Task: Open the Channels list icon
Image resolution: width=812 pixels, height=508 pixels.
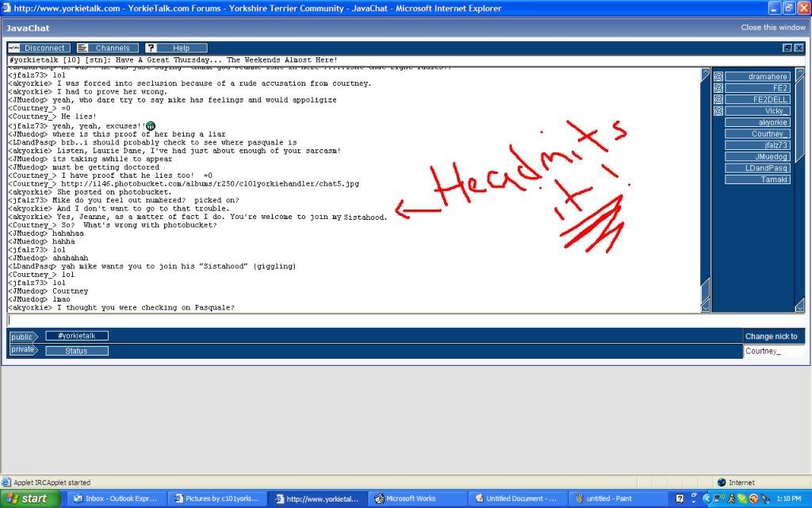Action: [x=82, y=48]
